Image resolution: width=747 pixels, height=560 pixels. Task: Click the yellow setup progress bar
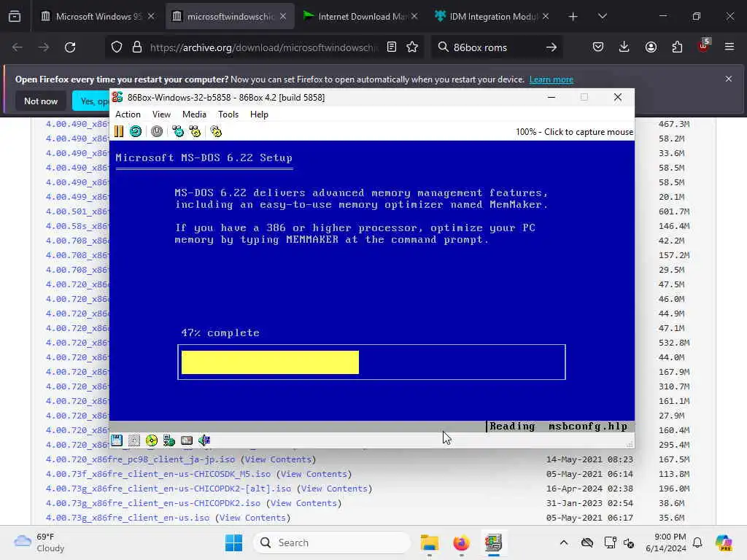270,362
